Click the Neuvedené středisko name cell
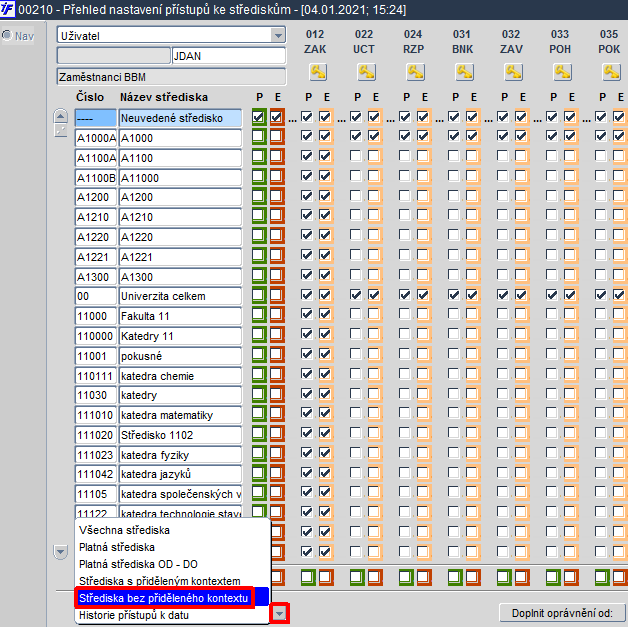The width and height of the screenshot is (628, 627). [x=180, y=118]
